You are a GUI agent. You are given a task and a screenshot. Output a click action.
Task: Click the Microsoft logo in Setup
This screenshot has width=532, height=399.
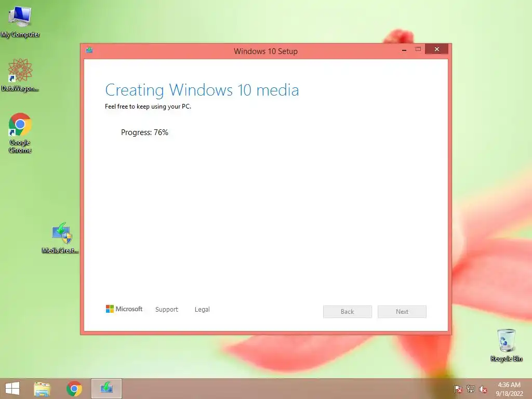pyautogui.click(x=124, y=309)
